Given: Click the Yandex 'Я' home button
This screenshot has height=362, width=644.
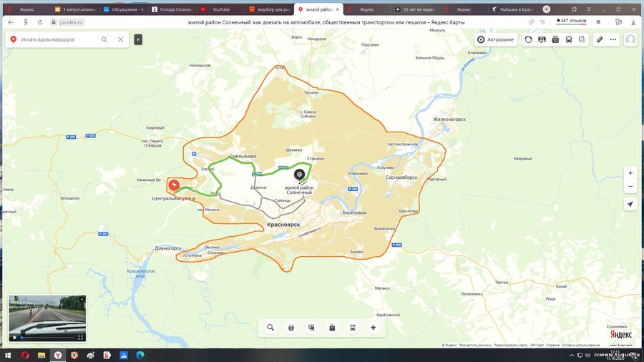Looking at the screenshot, I should [26, 22].
